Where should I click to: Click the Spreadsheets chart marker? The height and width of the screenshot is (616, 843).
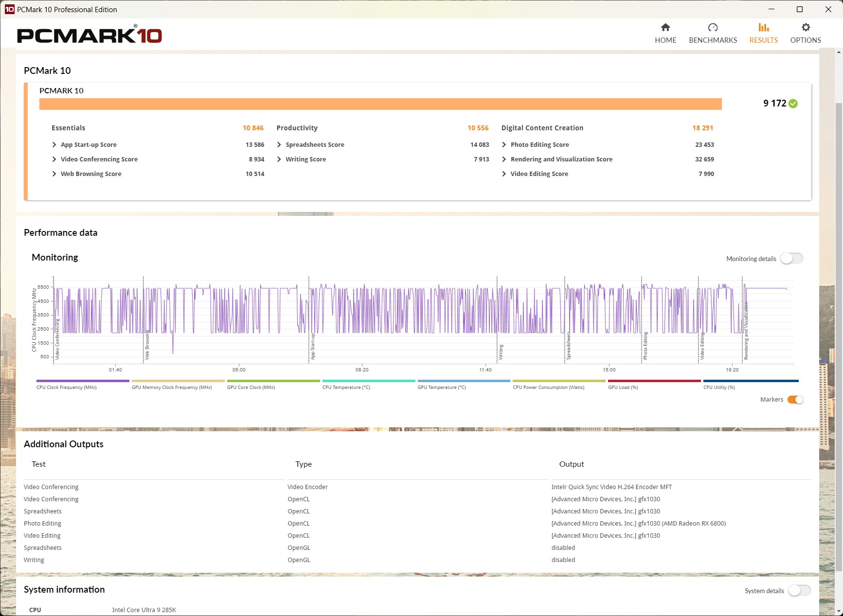[x=569, y=346]
